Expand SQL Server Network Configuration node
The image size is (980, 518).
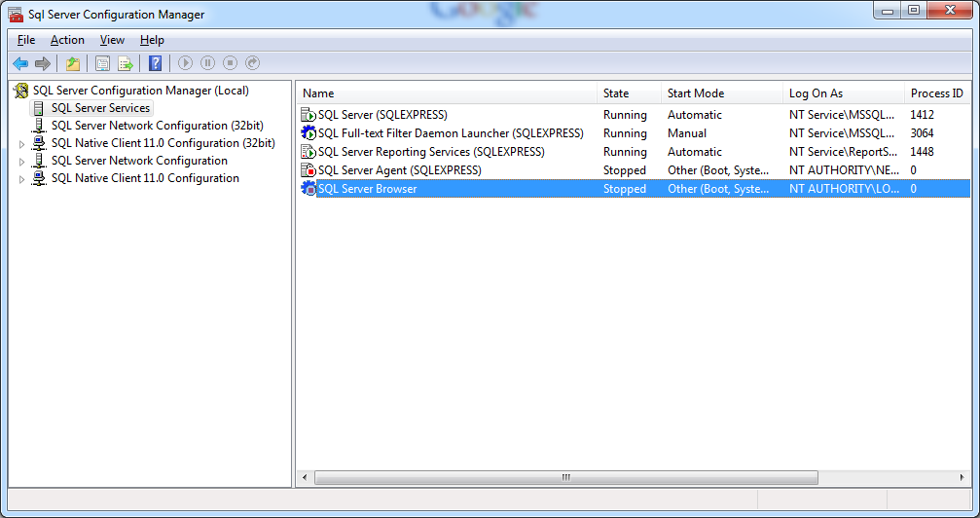point(21,162)
